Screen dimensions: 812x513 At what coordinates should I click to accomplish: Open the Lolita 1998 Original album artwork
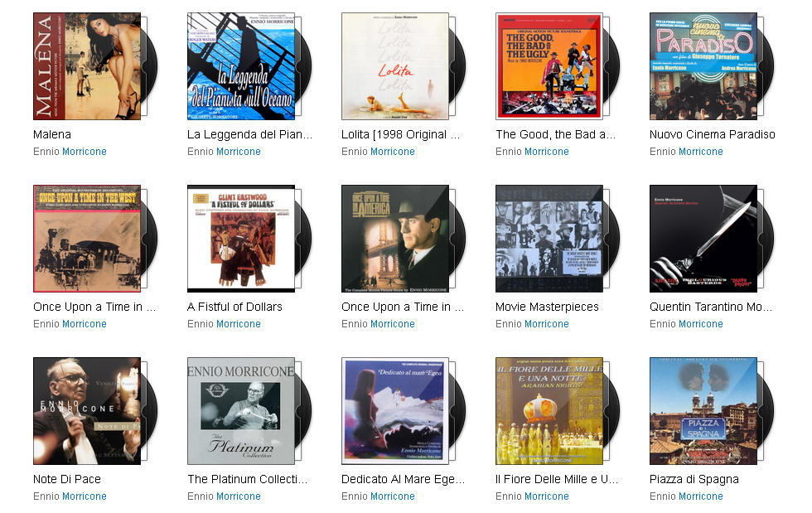pos(395,66)
